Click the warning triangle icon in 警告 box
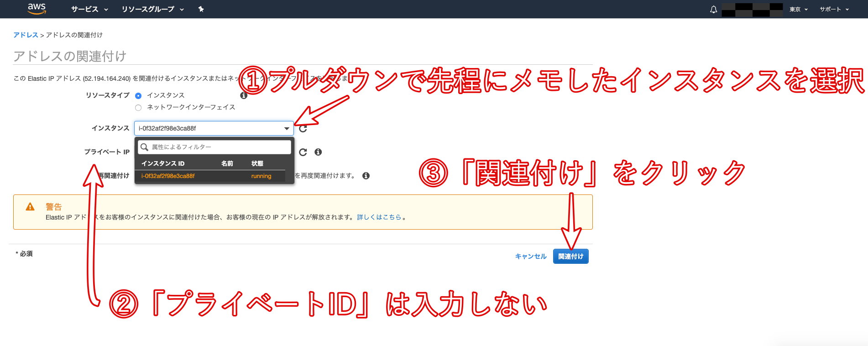868x346 pixels. pos(30,207)
